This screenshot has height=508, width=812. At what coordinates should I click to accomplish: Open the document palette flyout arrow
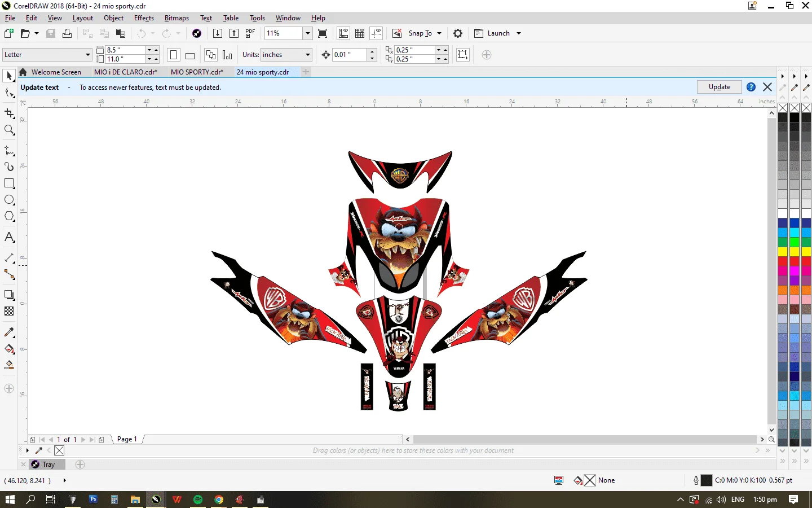[x=27, y=450]
